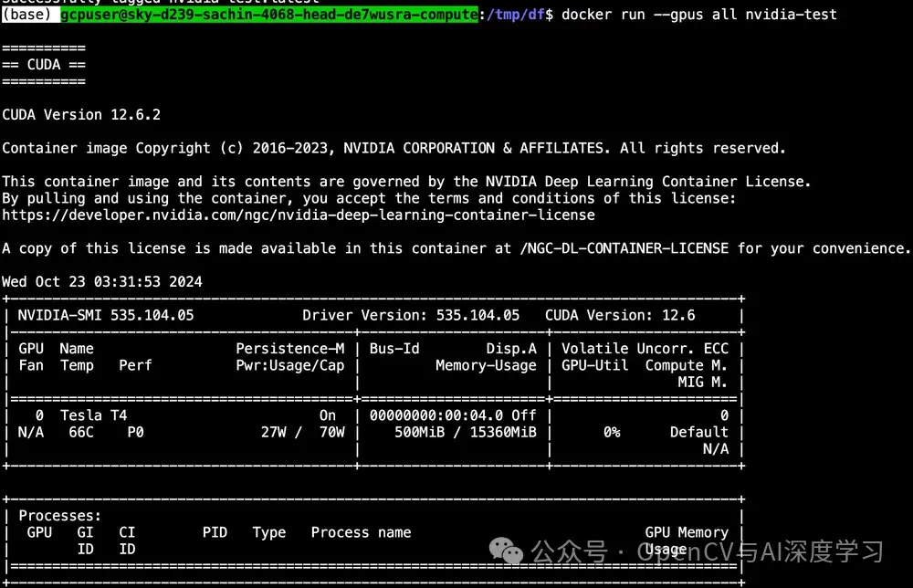This screenshot has height=588, width=913.
Task: Click the "(base)" conda environment prefix
Action: [x=26, y=15]
